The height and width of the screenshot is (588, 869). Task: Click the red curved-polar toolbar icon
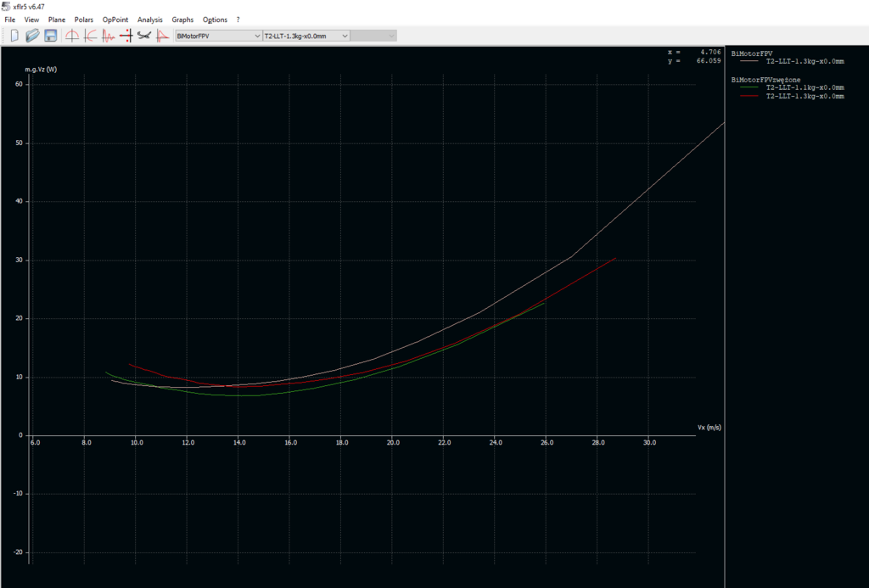click(90, 36)
